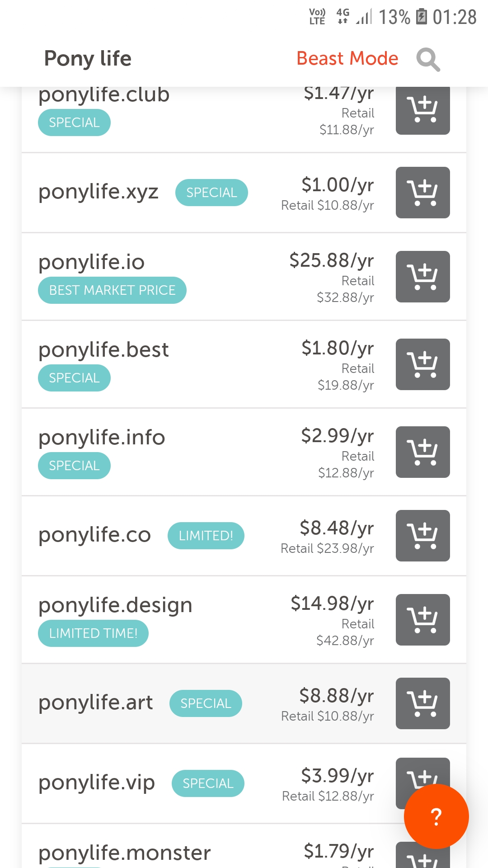Open the orange help question button
Image resolution: width=488 pixels, height=868 pixels.
436,816
